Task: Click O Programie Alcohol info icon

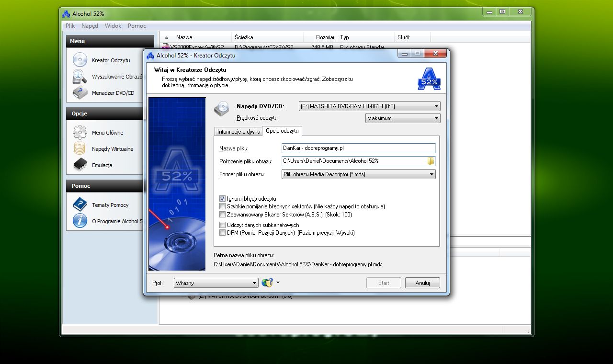Action: (79, 221)
